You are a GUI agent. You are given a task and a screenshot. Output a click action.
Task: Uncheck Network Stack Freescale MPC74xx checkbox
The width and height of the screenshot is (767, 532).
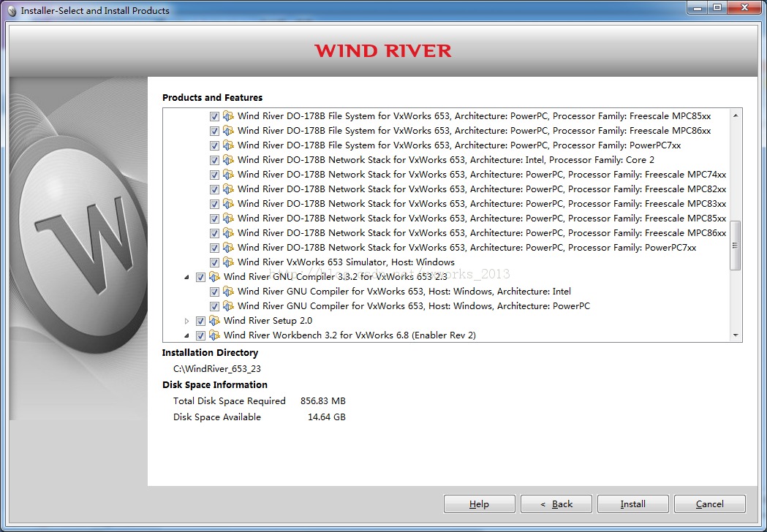click(x=214, y=175)
